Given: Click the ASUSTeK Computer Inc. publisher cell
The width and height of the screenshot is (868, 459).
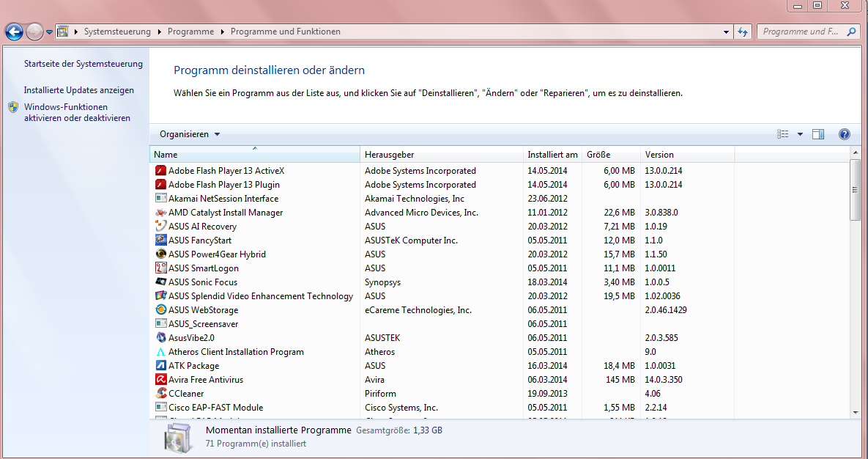Looking at the screenshot, I should [x=412, y=240].
